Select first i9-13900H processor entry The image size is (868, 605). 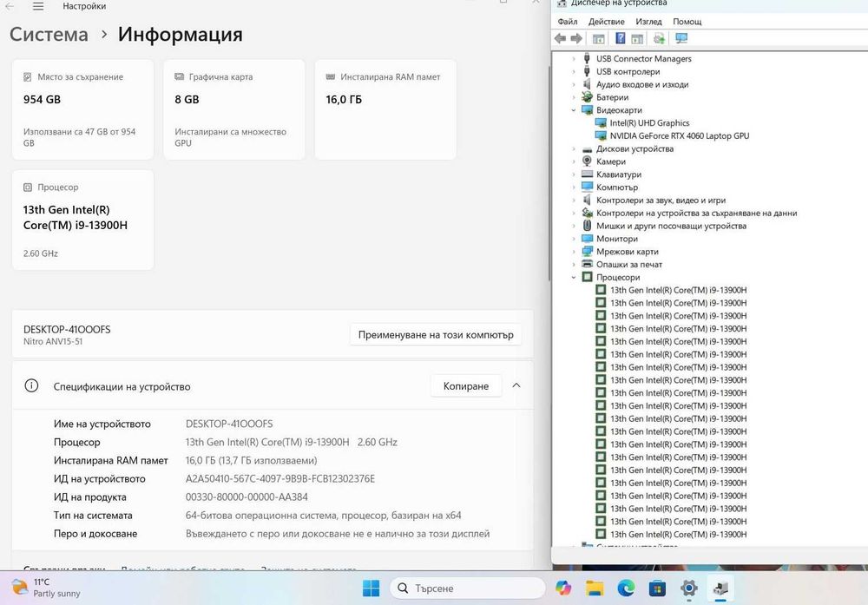pyautogui.click(x=678, y=290)
